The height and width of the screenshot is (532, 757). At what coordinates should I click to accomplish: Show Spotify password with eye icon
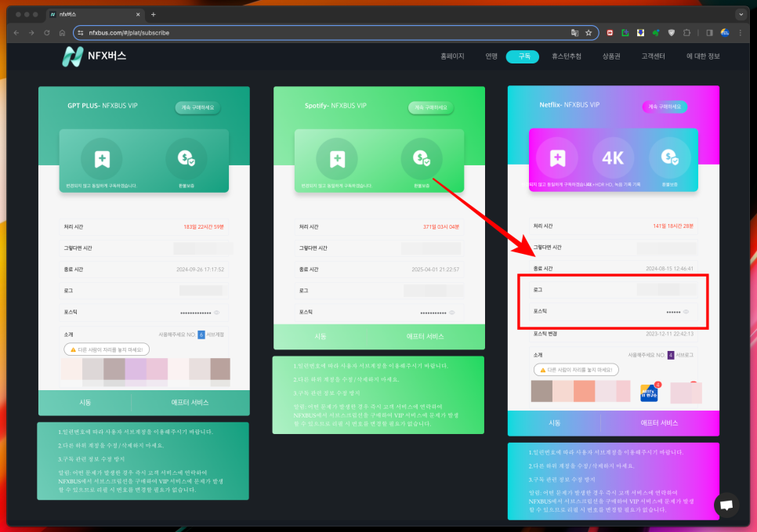(x=452, y=313)
